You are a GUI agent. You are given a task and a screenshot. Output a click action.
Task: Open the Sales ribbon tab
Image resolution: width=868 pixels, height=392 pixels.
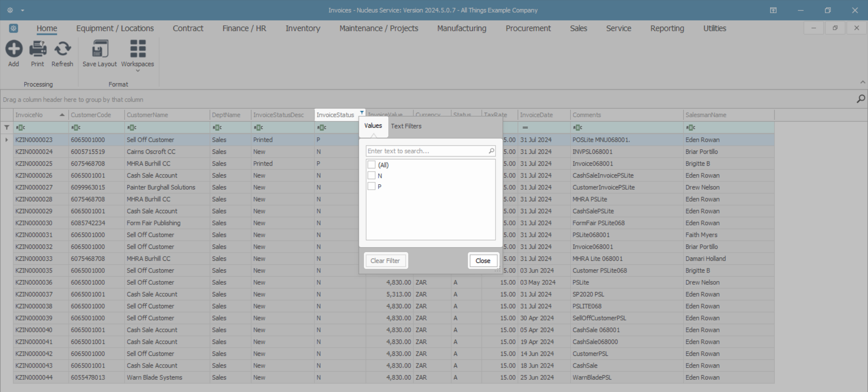pos(579,28)
